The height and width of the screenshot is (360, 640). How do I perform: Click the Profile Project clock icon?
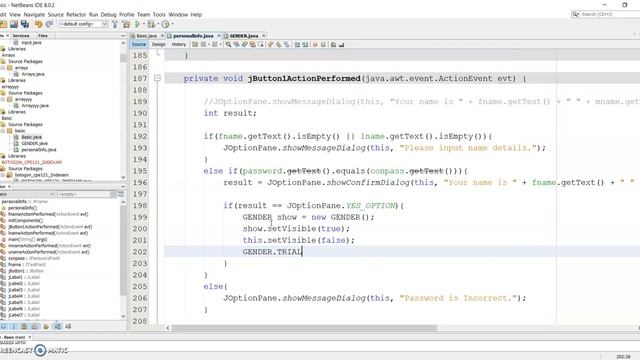coord(166,24)
